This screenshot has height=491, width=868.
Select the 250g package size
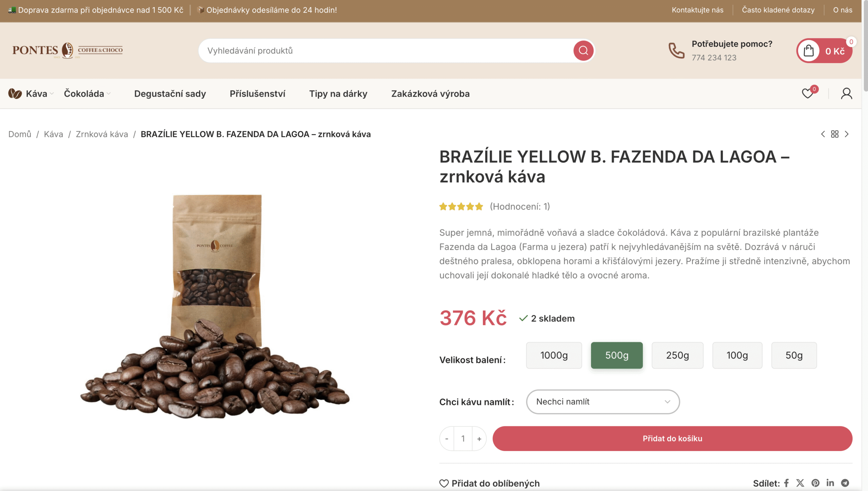[x=677, y=355]
